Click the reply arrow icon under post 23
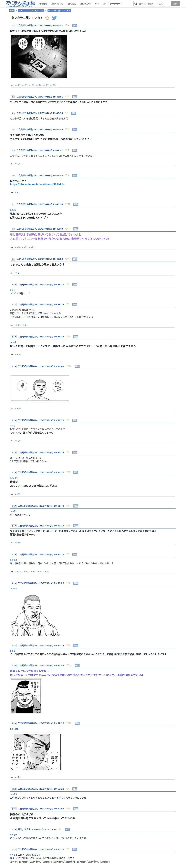This screenshot has height=868, width=186. point(12,777)
